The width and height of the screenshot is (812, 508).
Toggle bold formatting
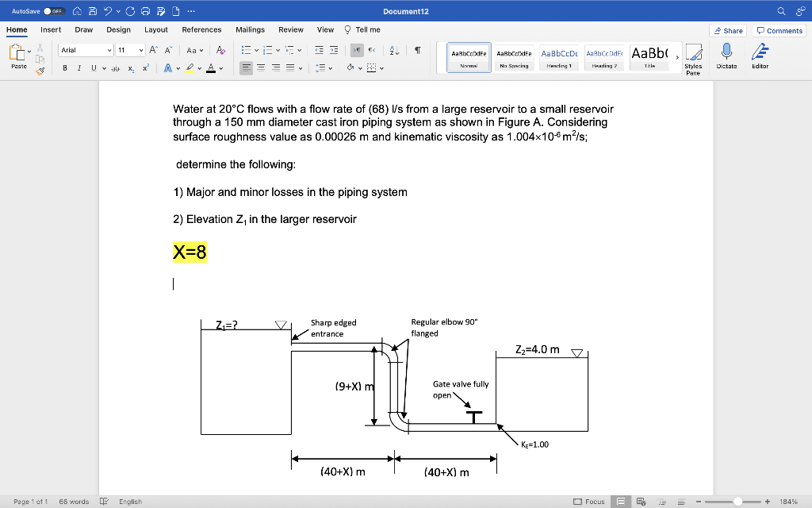pyautogui.click(x=65, y=67)
